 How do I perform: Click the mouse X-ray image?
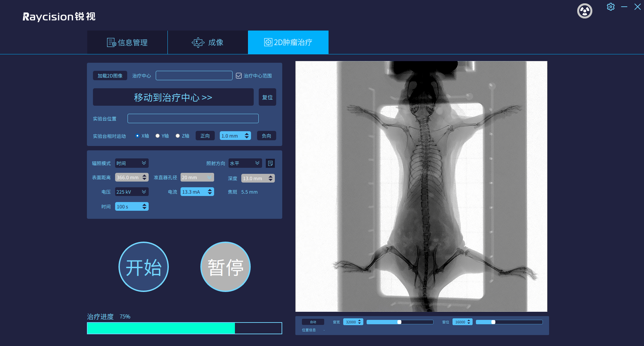click(x=421, y=186)
